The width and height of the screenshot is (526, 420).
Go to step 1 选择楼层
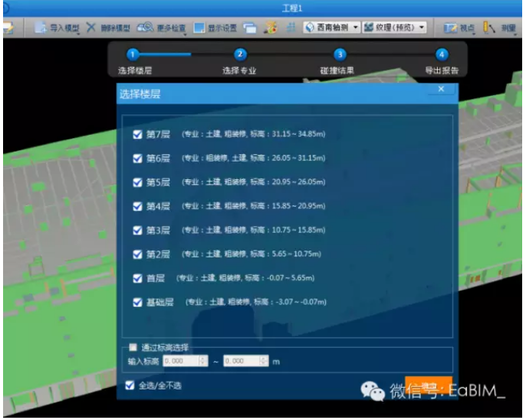133,54
